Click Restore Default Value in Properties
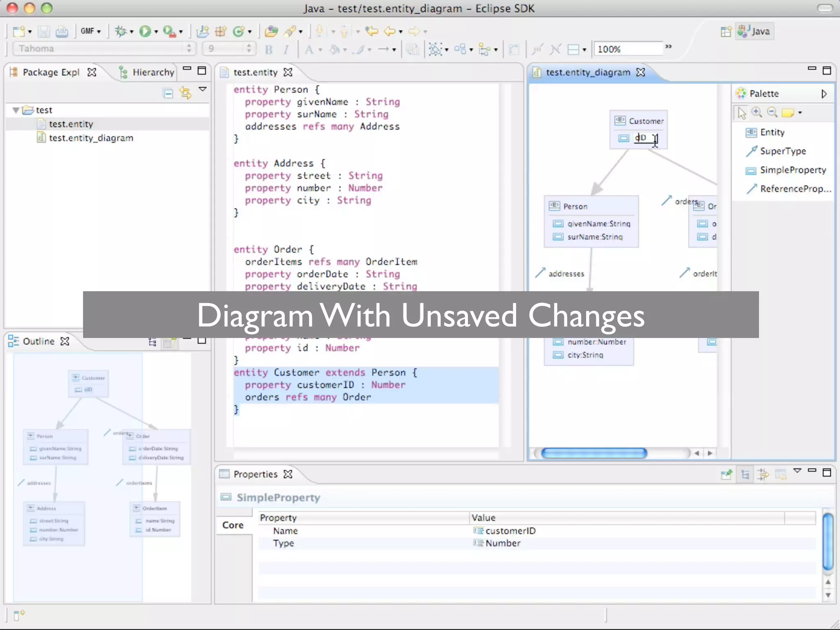This screenshot has height=630, width=840. coord(781,475)
